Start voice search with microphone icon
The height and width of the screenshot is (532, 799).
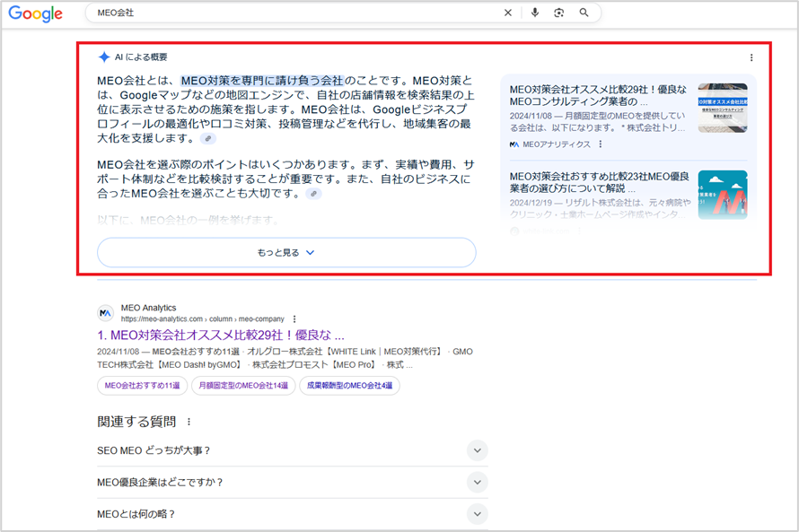tap(534, 13)
